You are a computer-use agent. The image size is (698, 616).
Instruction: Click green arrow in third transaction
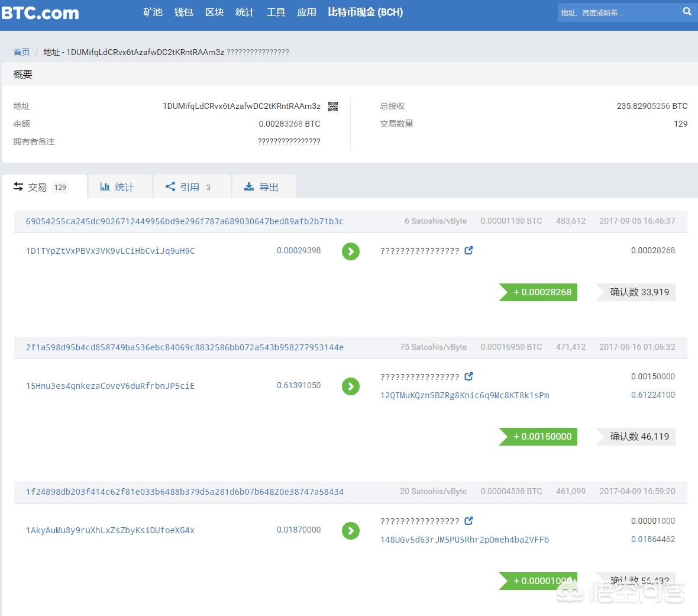(351, 531)
